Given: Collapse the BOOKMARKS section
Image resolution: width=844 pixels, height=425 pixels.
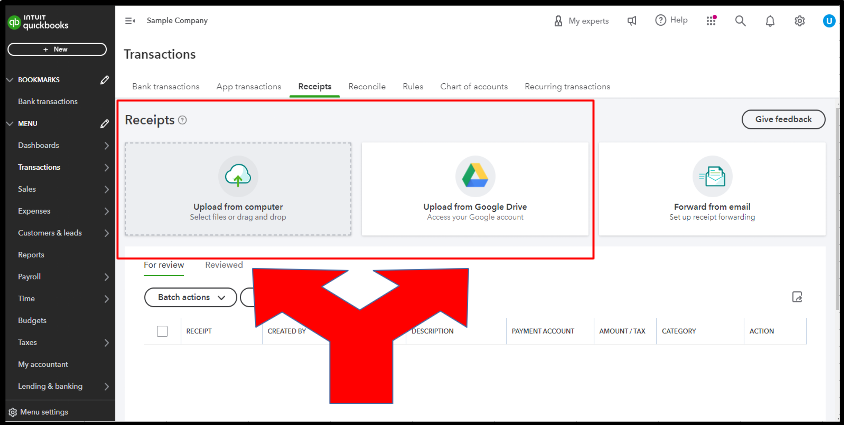Looking at the screenshot, I should [10, 80].
